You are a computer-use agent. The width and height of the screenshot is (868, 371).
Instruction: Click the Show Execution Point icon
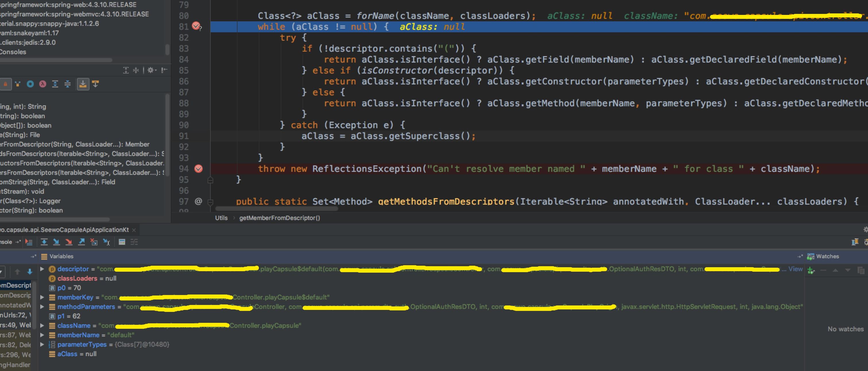pyautogui.click(x=29, y=242)
